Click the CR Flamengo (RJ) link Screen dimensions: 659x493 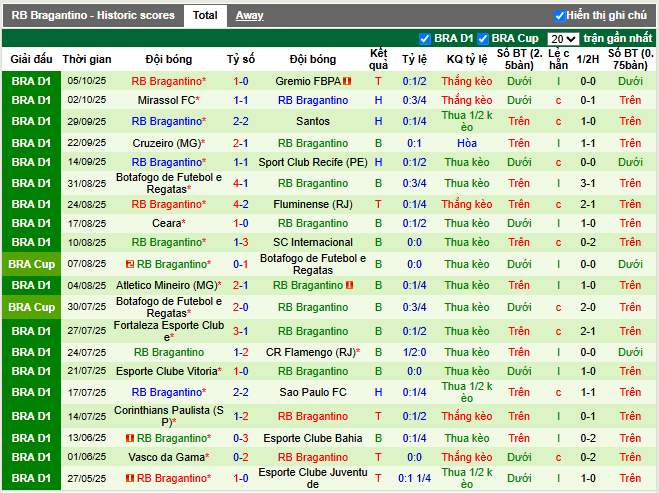(311, 352)
